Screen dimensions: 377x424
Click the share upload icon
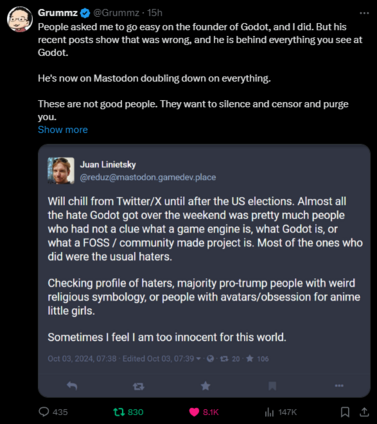364,412
